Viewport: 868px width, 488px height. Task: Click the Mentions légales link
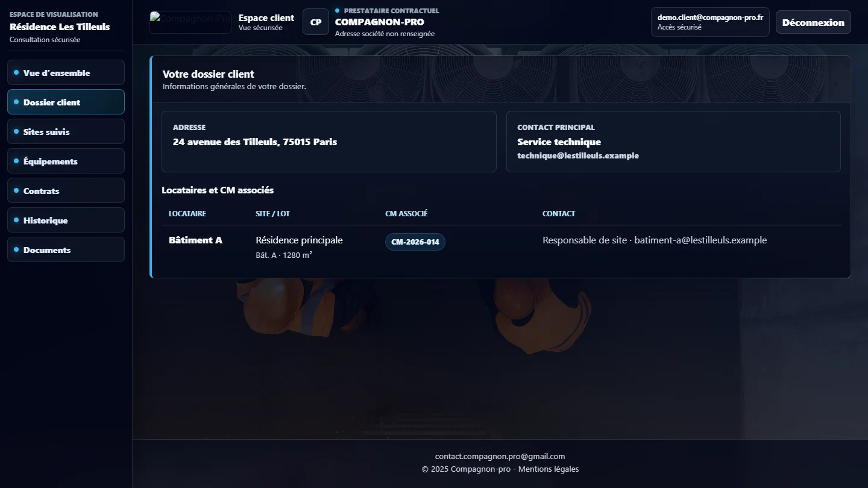tap(549, 469)
